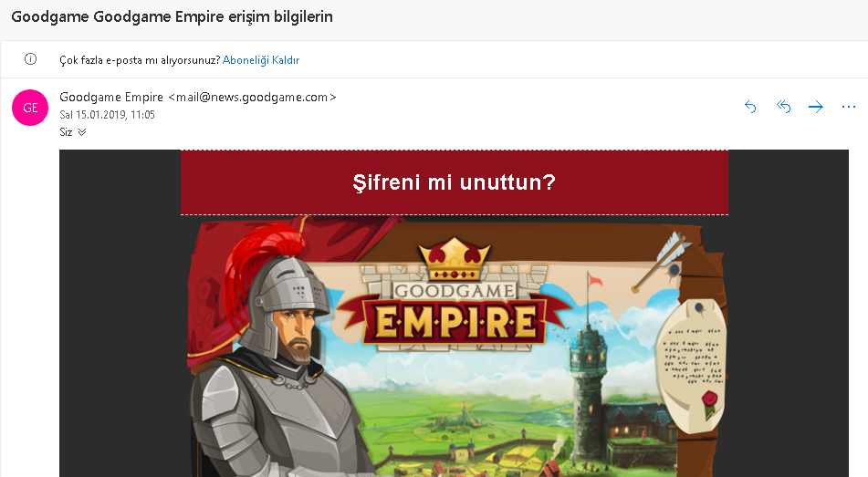Click the Reply All arrow icon
The width and height of the screenshot is (868, 477).
pos(783,106)
